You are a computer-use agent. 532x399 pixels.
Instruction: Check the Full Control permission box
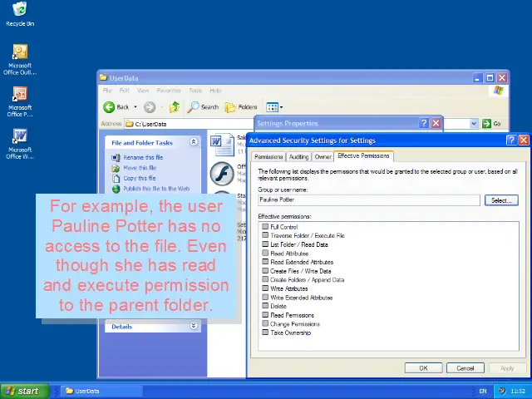pos(265,227)
